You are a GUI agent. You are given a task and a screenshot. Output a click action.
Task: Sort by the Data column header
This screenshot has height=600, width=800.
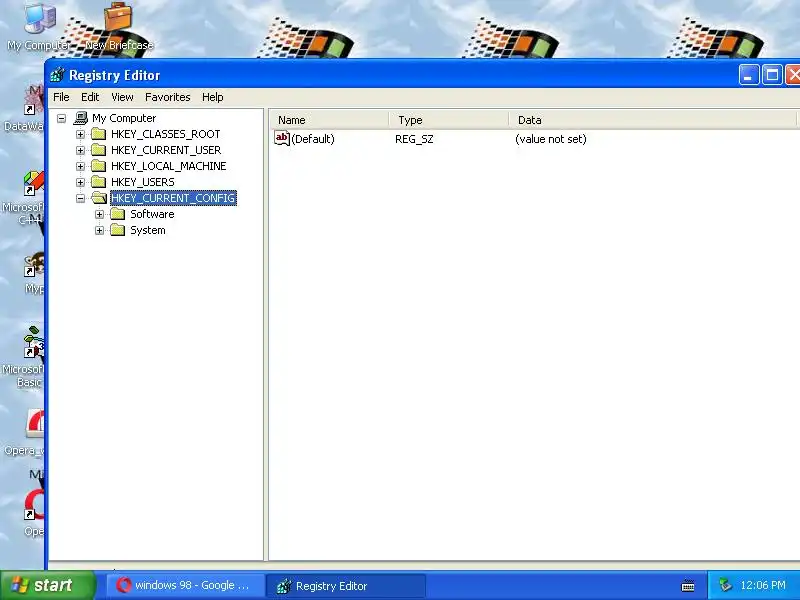653,120
